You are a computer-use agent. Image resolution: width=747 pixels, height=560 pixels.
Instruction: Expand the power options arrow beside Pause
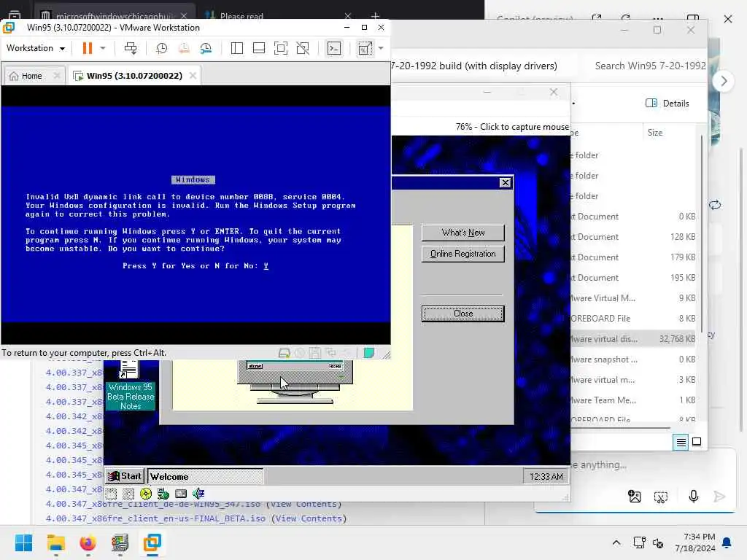click(x=102, y=48)
